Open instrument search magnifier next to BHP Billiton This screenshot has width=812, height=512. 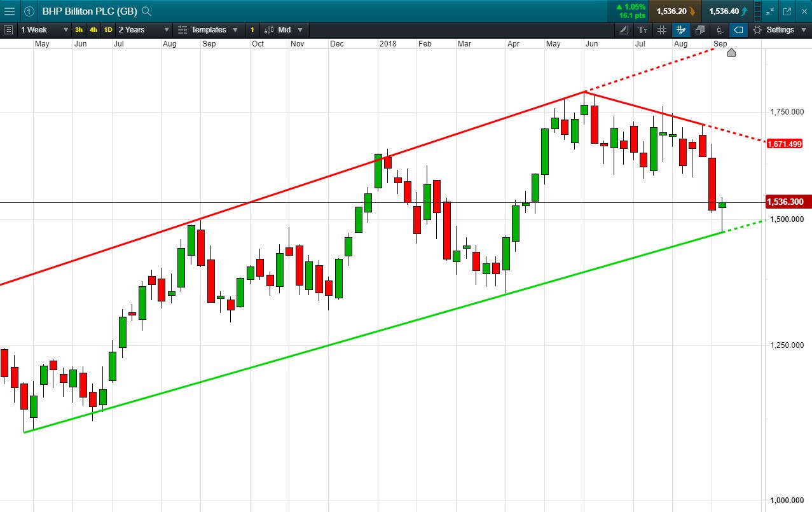pos(146,11)
